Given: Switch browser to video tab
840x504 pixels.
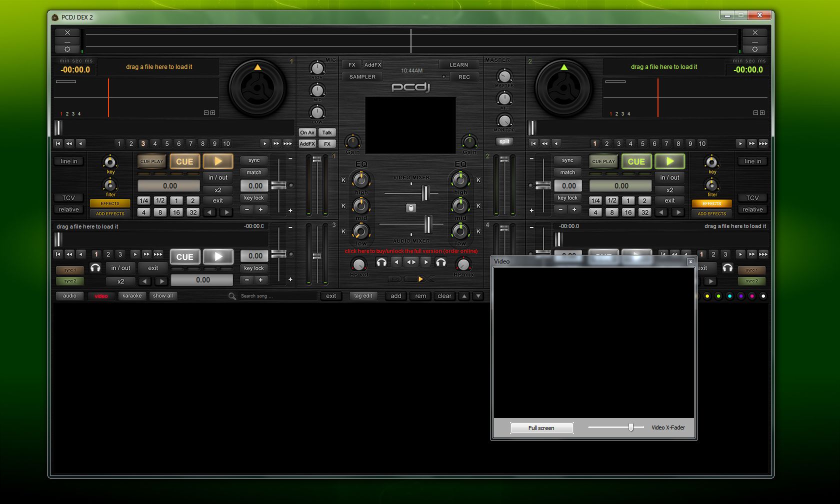Looking at the screenshot, I should (x=101, y=296).
